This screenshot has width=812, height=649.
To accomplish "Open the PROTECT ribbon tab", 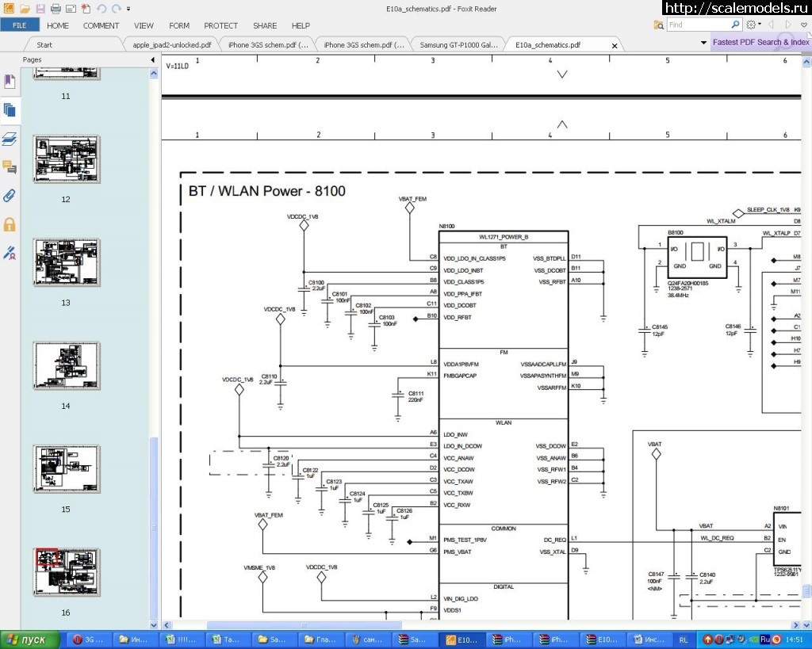I will click(220, 25).
